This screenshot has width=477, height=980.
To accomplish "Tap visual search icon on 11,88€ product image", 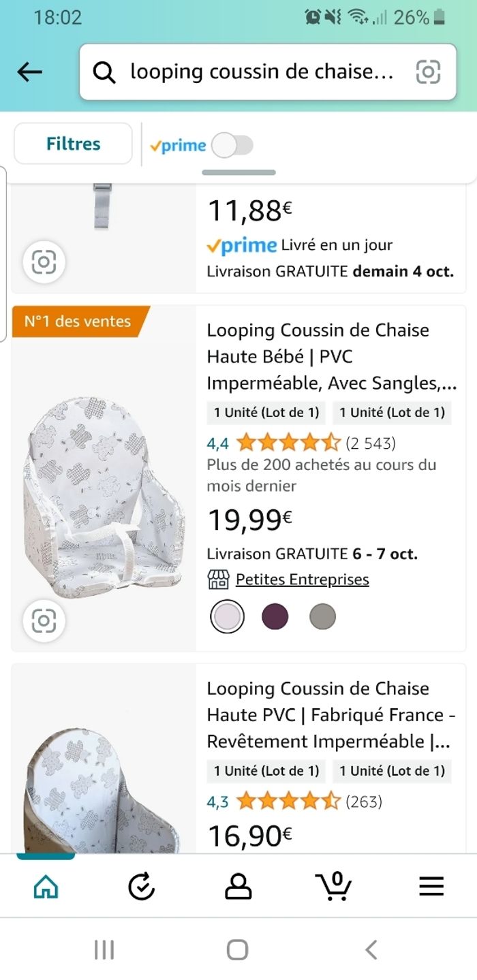I will pyautogui.click(x=44, y=262).
